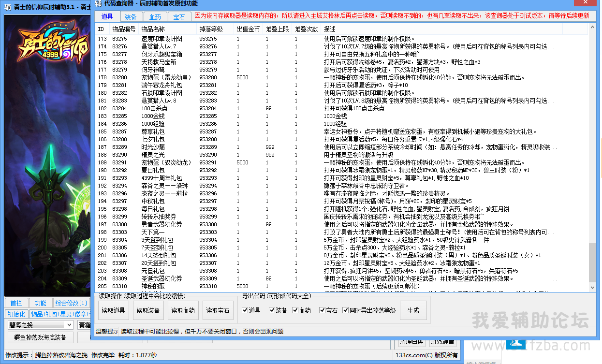Open the 首栏 tab in main window
The height and width of the screenshot is (364, 602).
[16, 303]
